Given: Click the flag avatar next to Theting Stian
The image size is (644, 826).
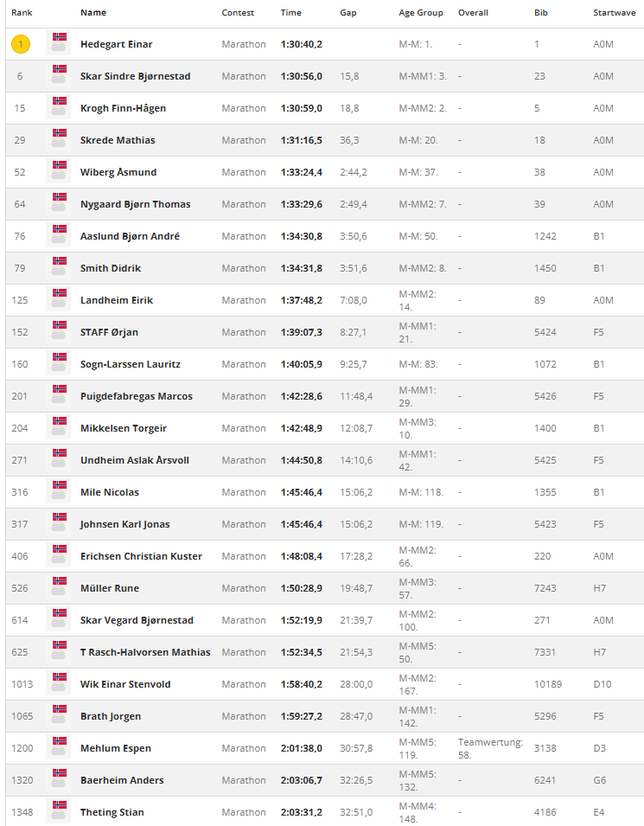Looking at the screenshot, I should pos(59,812).
